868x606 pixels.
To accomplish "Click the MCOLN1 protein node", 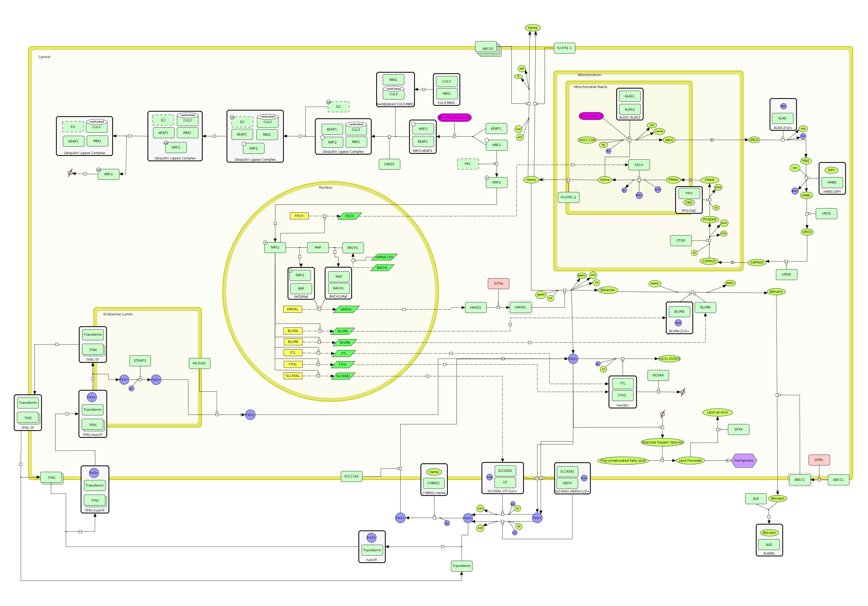I will (199, 363).
